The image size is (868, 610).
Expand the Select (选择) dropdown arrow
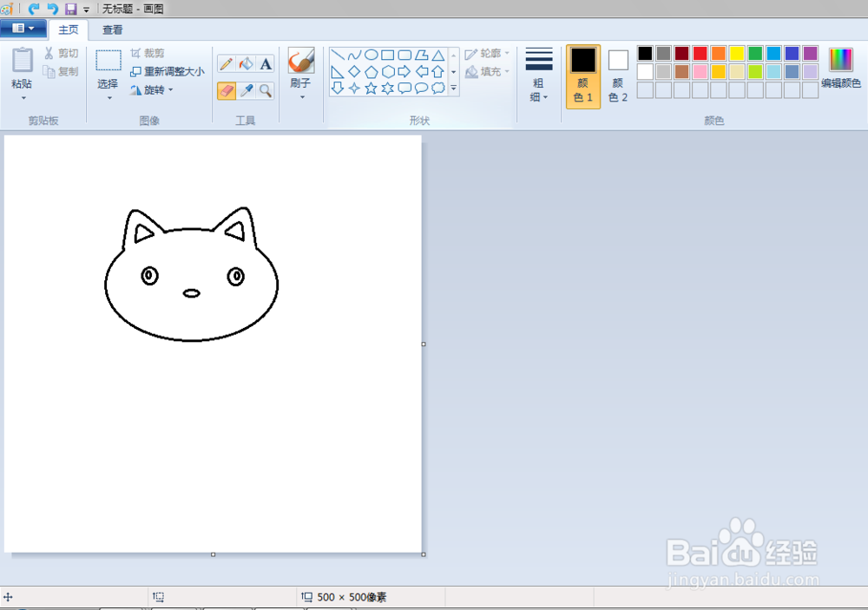click(109, 98)
